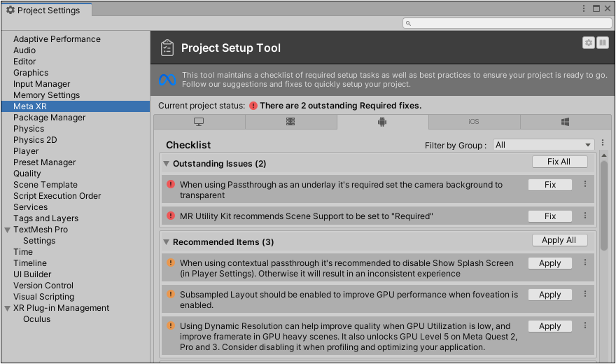
Task: Switch to the iOS platform tab
Action: pos(474,122)
